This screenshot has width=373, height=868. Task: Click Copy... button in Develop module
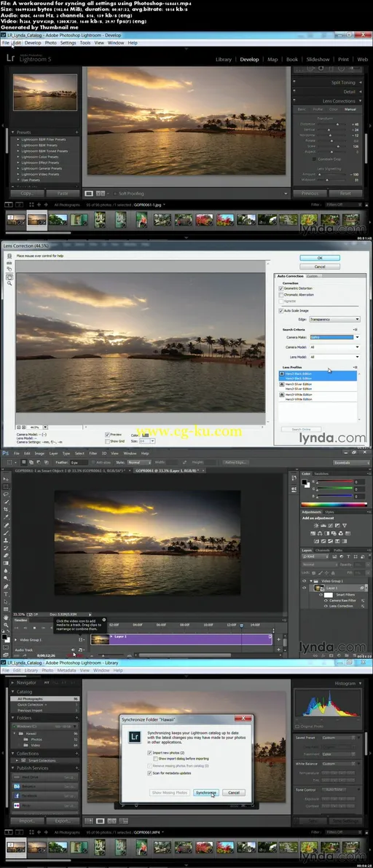pyautogui.click(x=27, y=193)
